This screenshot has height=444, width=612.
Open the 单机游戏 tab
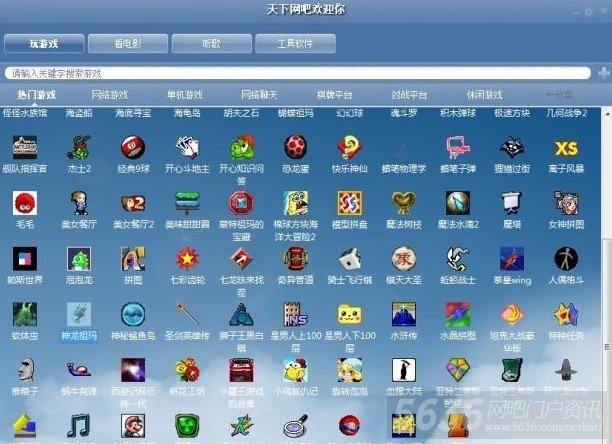click(185, 94)
